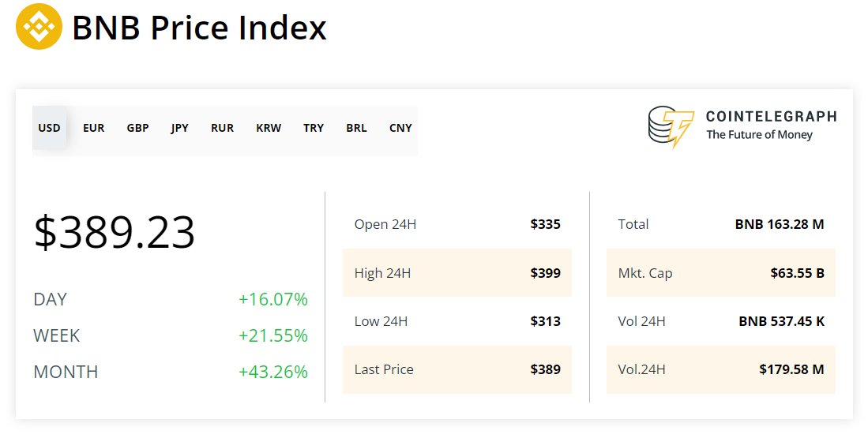Click the MONTH +43.26% percentage
Image resolution: width=868 pixels, height=438 pixels.
pos(272,372)
